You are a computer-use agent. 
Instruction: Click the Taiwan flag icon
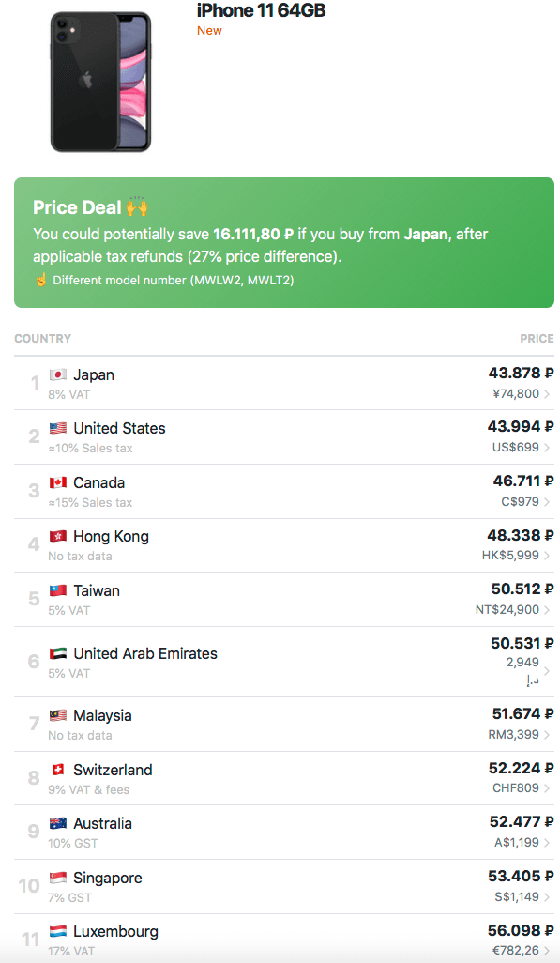(58, 590)
